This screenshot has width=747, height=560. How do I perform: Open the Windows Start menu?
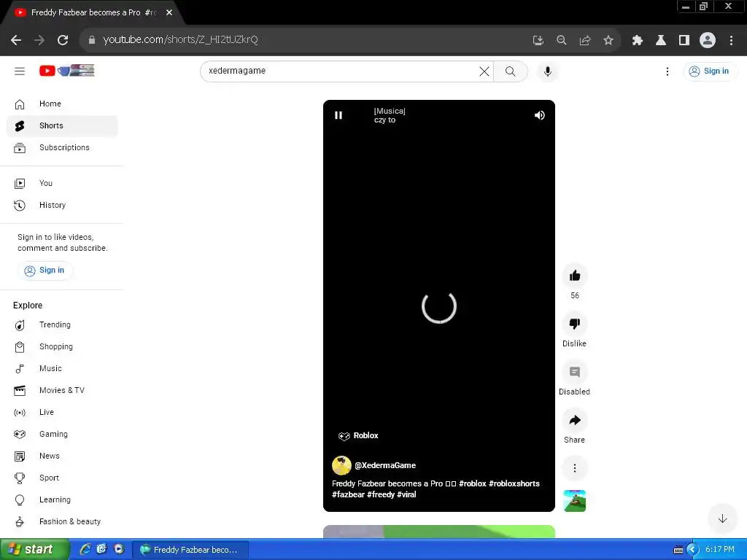34,550
